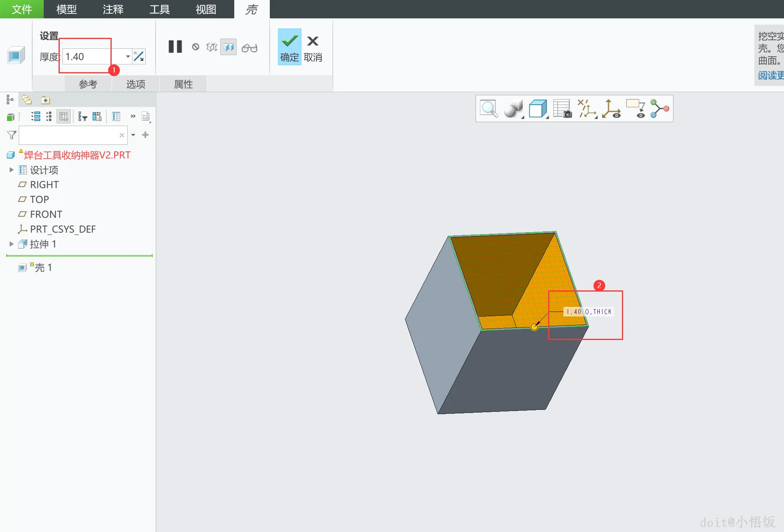Expand the 设计项 tree node
The image size is (784, 532).
(x=11, y=170)
